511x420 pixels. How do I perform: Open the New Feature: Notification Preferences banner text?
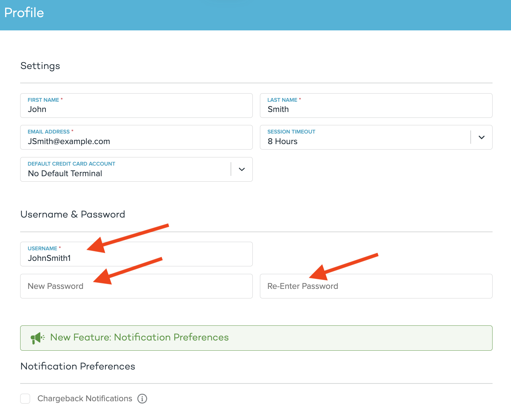139,337
